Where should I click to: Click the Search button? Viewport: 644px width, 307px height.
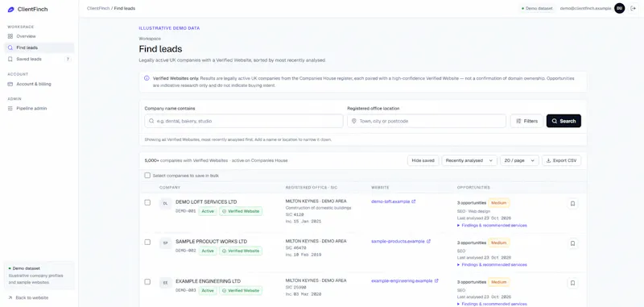563,121
